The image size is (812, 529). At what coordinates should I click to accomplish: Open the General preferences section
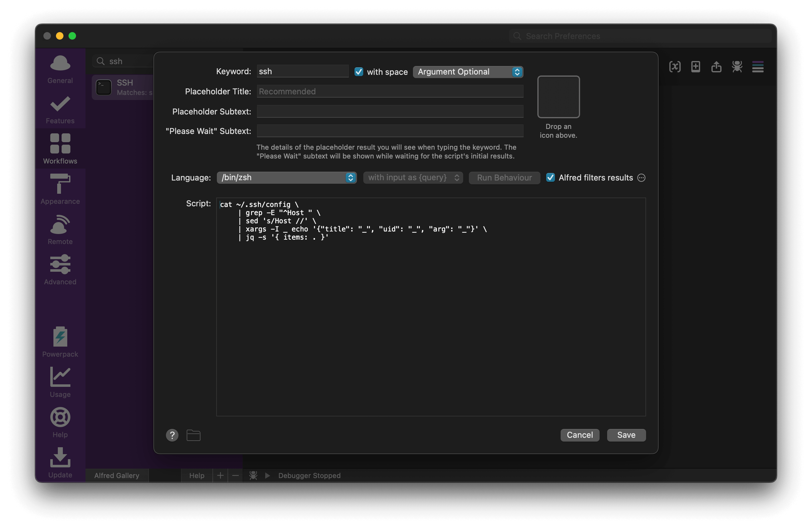60,69
